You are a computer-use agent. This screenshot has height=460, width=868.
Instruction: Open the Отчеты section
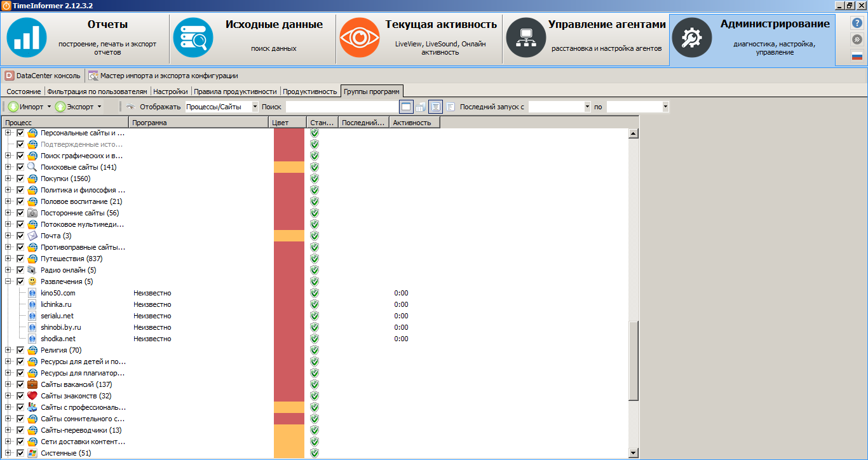click(85, 39)
